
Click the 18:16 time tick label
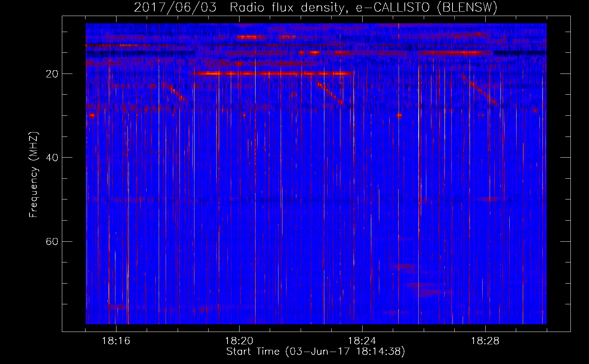point(116,341)
